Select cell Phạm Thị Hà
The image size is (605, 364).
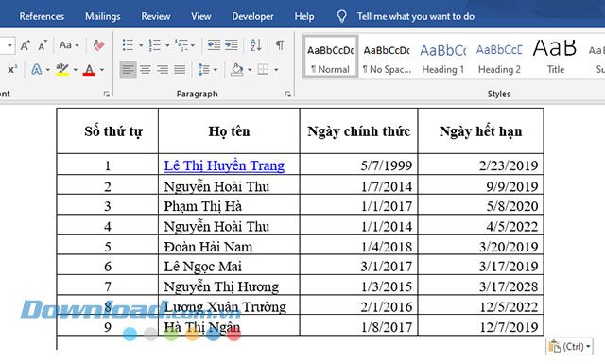229,205
